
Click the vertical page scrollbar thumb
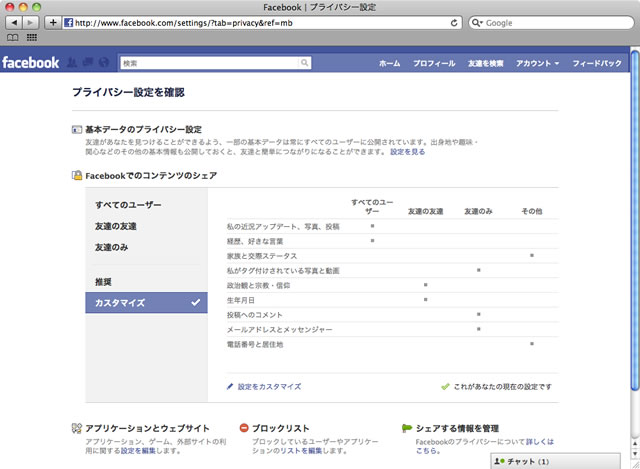635,220
